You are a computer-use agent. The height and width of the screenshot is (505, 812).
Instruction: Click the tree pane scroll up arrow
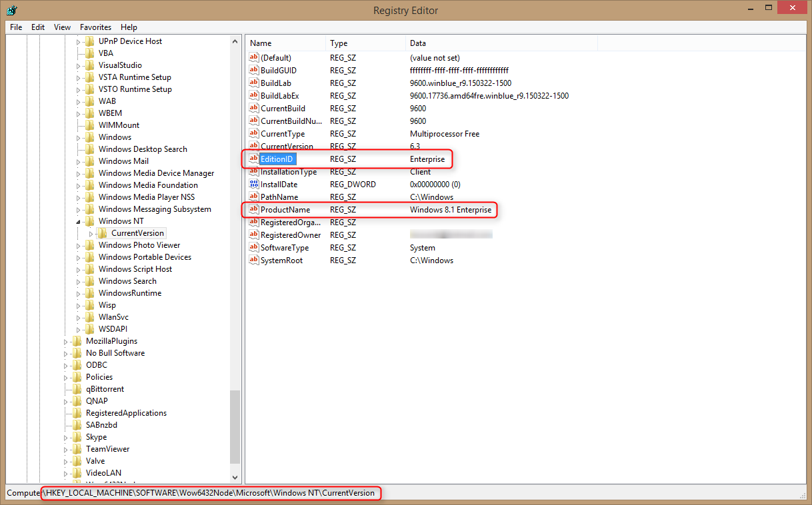coord(235,41)
